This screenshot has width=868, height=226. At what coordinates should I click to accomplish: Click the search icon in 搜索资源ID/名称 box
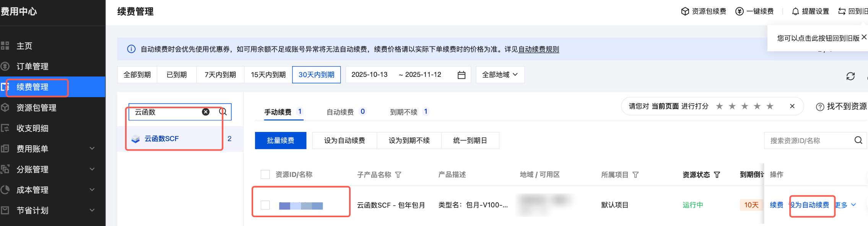click(858, 140)
